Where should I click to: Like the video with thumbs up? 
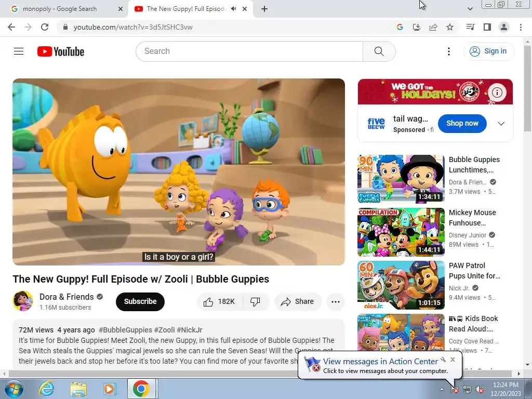tap(220, 302)
